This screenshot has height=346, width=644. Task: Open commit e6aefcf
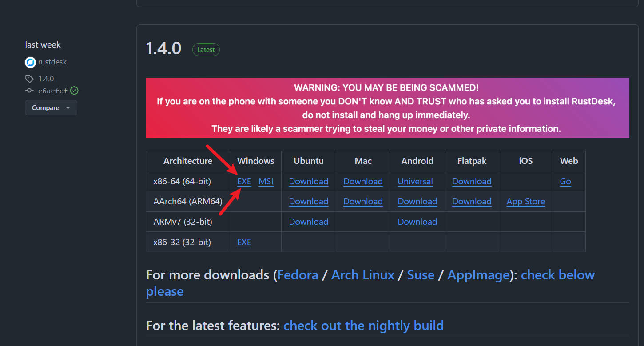53,91
